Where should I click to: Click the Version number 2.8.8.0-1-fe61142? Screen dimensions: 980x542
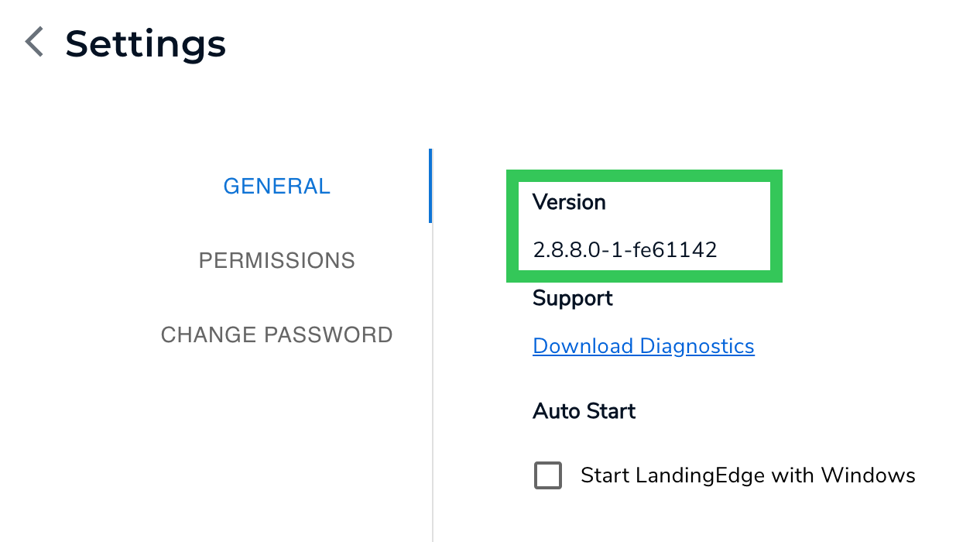[624, 249]
